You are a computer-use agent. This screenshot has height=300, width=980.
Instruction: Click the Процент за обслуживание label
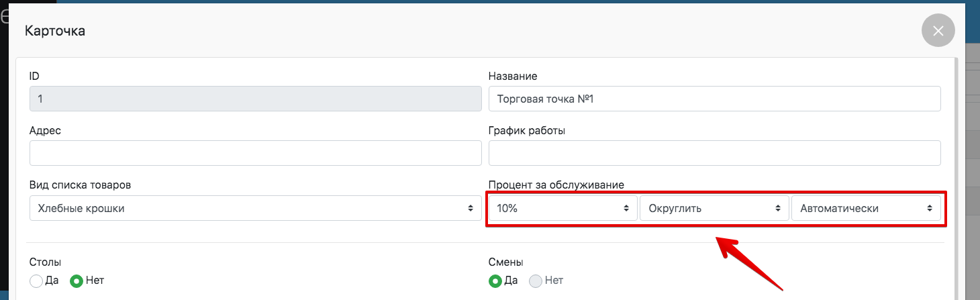click(556, 185)
